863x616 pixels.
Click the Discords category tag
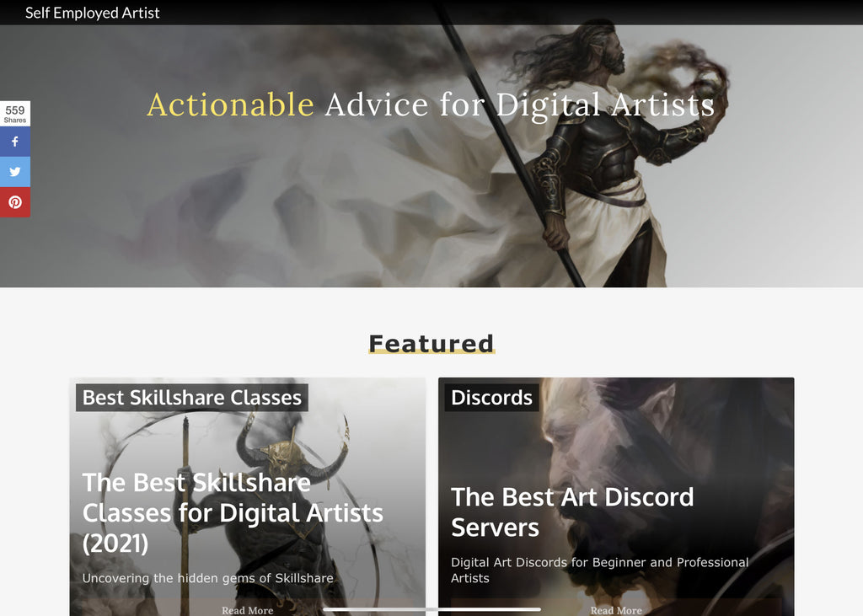491,398
